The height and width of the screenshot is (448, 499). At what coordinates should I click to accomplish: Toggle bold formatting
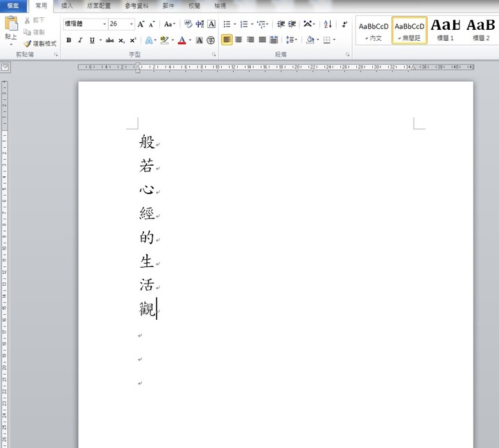pos(69,40)
